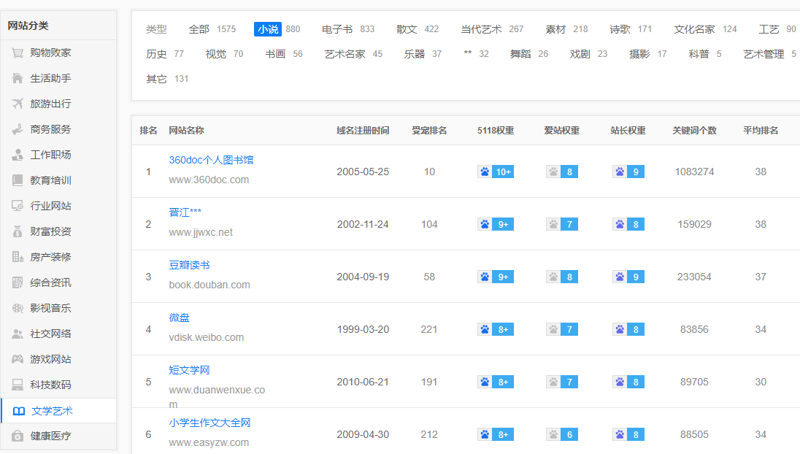Click the 站长权重 badge 9 for 360doc个人图书馆

628,172
